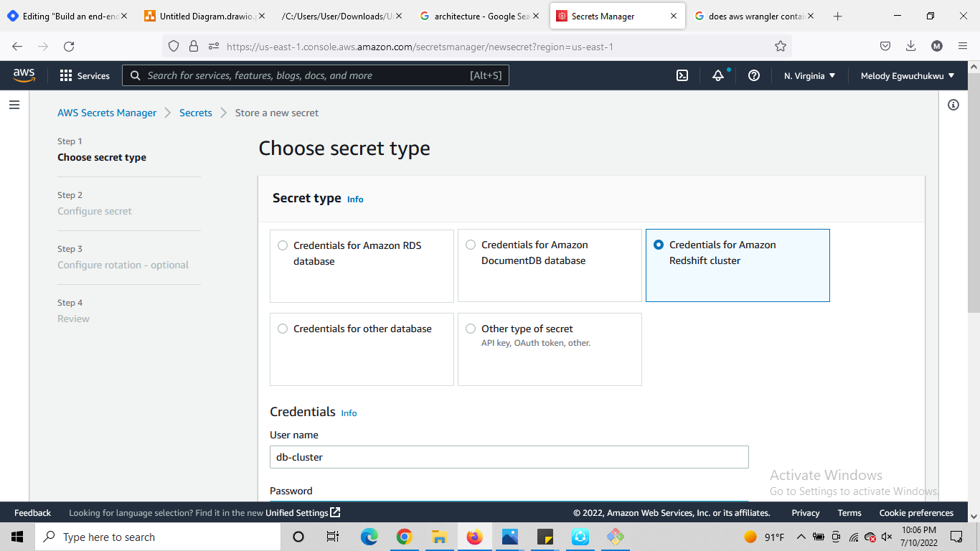Image resolution: width=980 pixels, height=551 pixels.
Task: Open the notifications bell
Action: [x=718, y=75]
